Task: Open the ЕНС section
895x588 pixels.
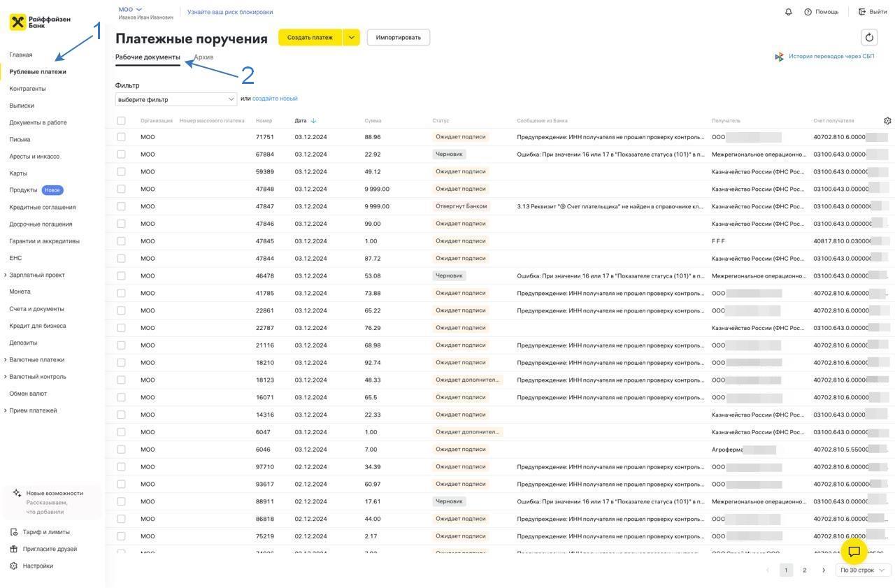Action: tap(15, 258)
